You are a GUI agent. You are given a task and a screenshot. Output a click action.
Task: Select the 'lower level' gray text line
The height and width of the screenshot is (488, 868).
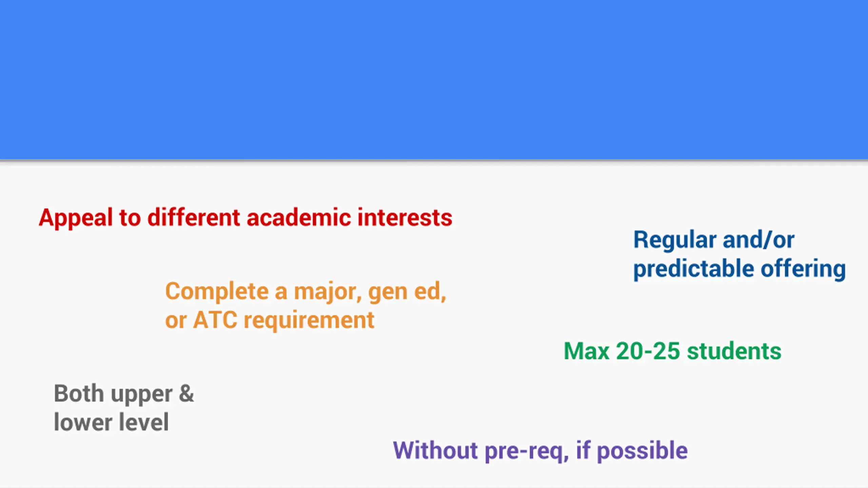[x=111, y=422]
